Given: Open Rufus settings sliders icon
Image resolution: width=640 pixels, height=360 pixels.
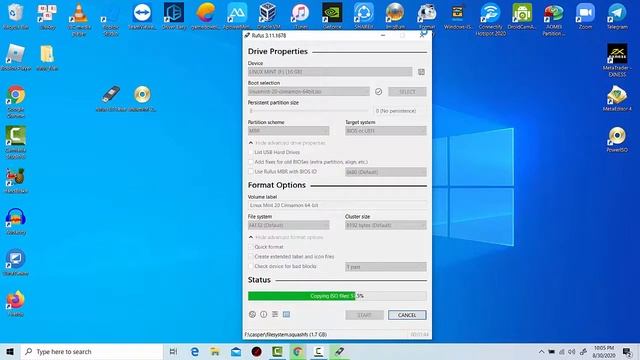Looking at the screenshot, I should point(275,314).
